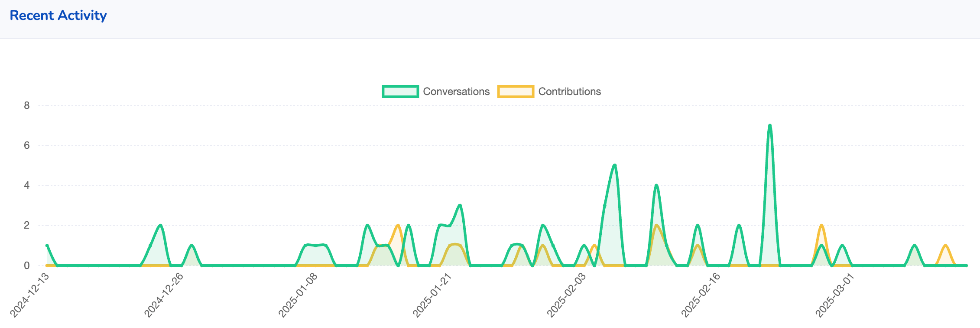Click the first Conversations data point on 2024-12-13
Viewport: 980px width, 328px height.
47,246
